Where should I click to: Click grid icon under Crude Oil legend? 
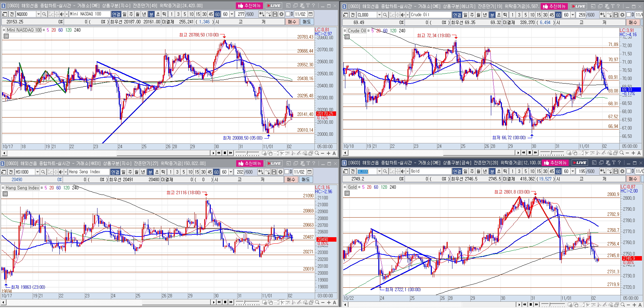click(x=347, y=37)
